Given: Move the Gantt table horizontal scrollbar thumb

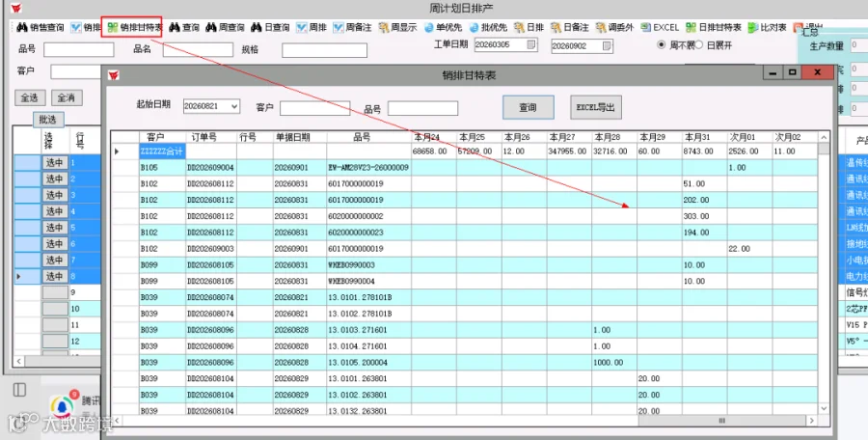Looking at the screenshot, I should (x=721, y=421).
